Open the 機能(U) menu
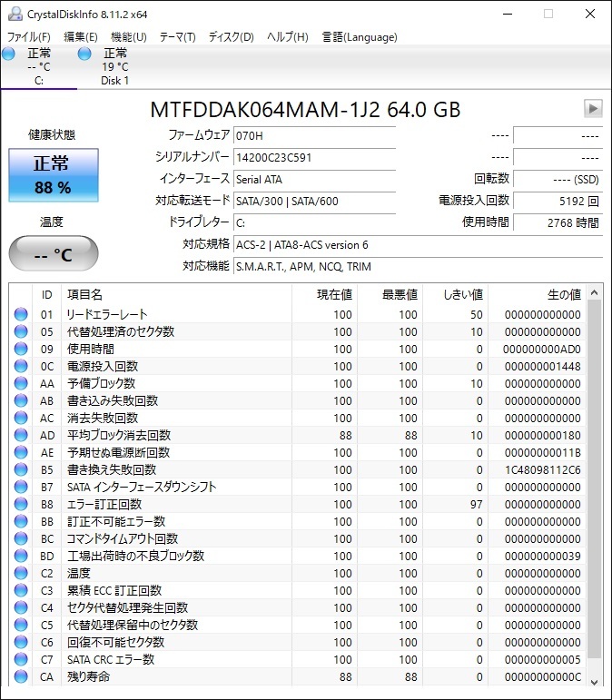 click(129, 37)
